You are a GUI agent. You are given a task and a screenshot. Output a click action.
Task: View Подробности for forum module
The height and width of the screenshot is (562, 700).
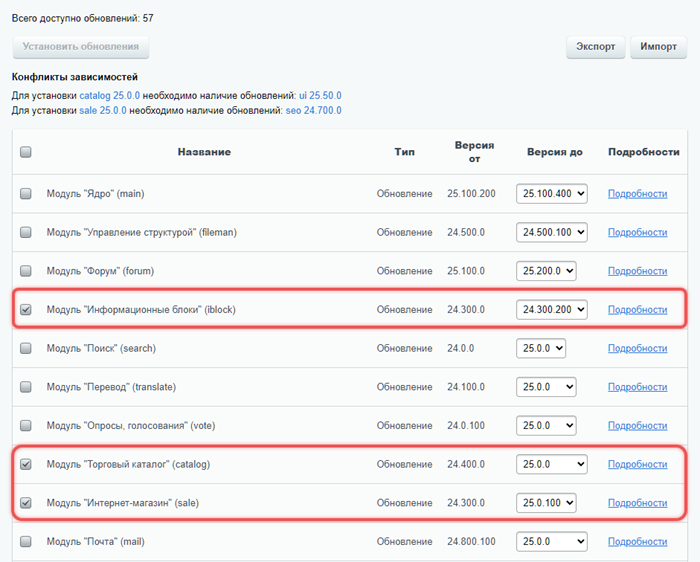tap(638, 271)
